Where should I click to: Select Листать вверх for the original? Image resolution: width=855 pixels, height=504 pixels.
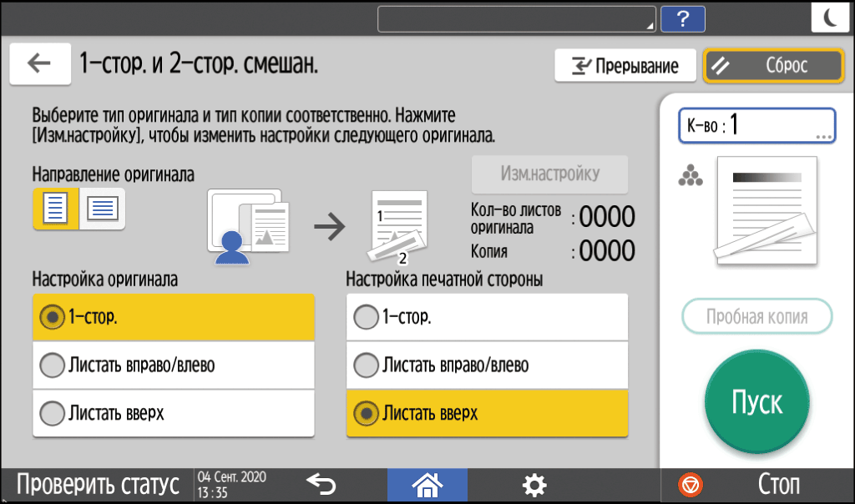(173, 412)
